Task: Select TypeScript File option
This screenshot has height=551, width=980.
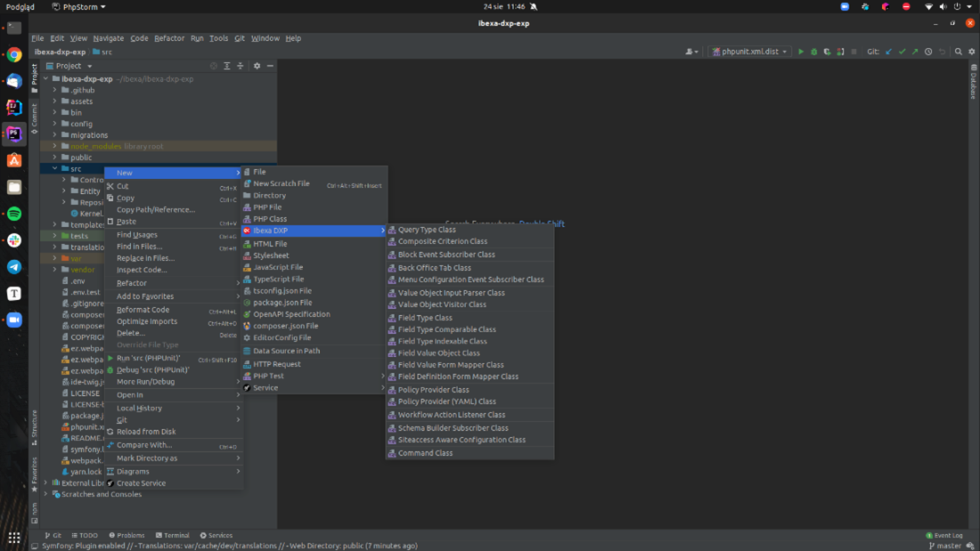Action: coord(314,280)
